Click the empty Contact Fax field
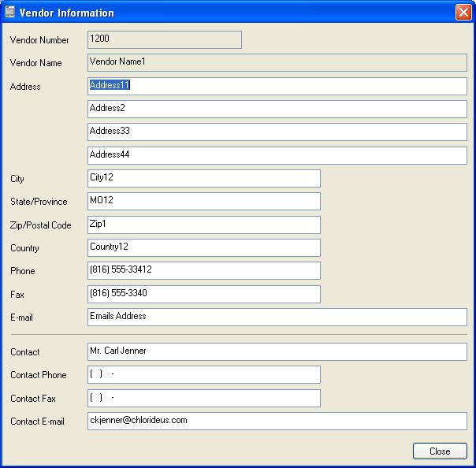This screenshot has height=468, width=476. tap(204, 398)
